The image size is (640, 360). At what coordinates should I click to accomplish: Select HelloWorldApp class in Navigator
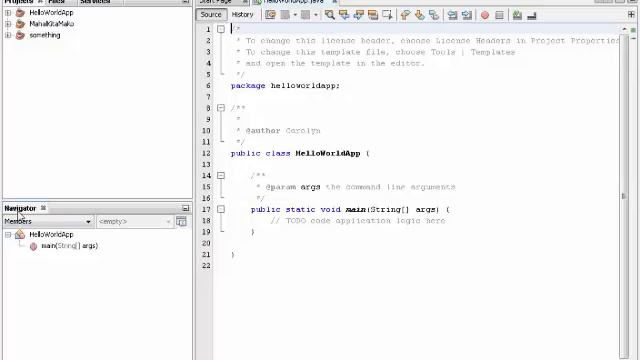pyautogui.click(x=51, y=235)
